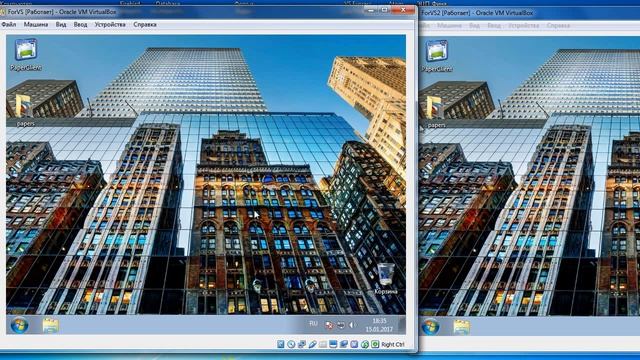
Task: Open Машина menu in ForVS2 window
Action: pos(449,25)
